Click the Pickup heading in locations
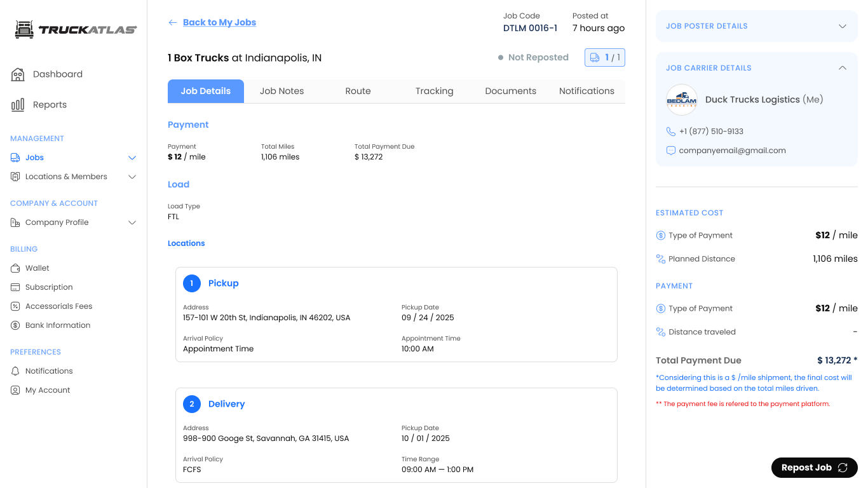 [224, 283]
